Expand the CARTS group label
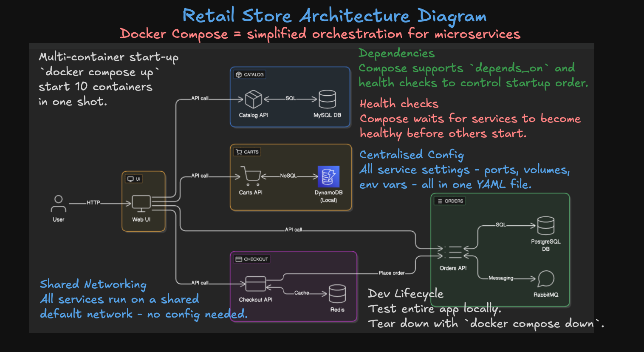This screenshot has height=352, width=644. click(x=246, y=151)
